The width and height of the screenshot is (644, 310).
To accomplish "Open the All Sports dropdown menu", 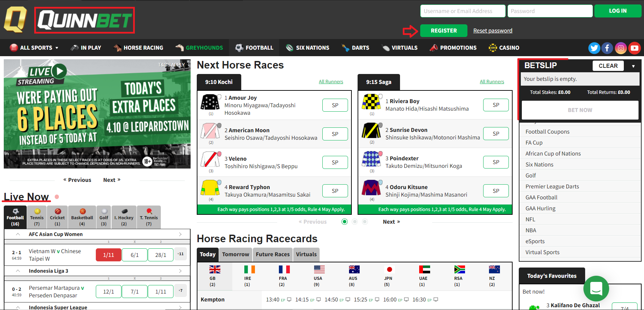I will click(x=34, y=48).
